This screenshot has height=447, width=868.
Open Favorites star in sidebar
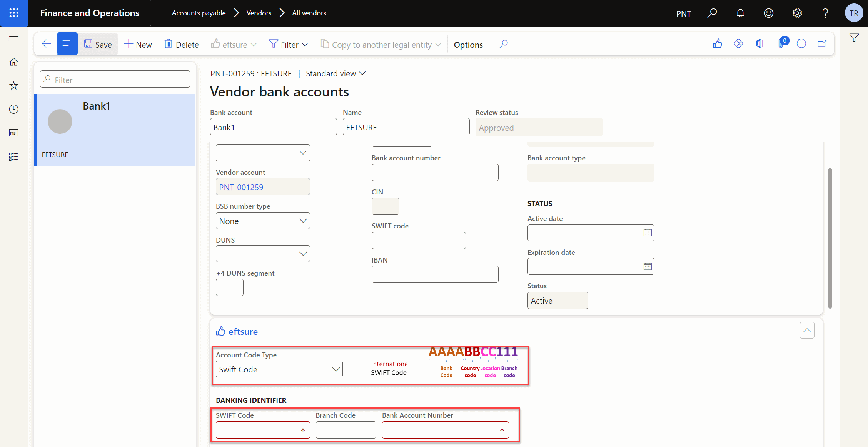14,85
